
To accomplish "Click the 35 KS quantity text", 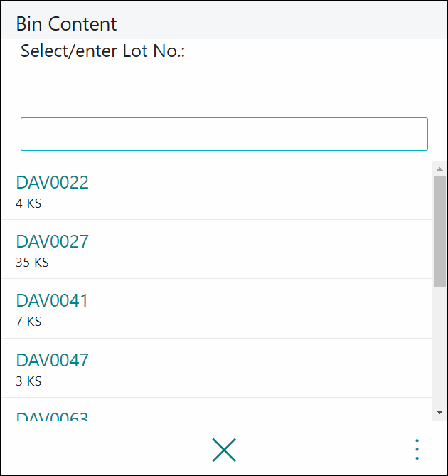I will (x=32, y=263).
